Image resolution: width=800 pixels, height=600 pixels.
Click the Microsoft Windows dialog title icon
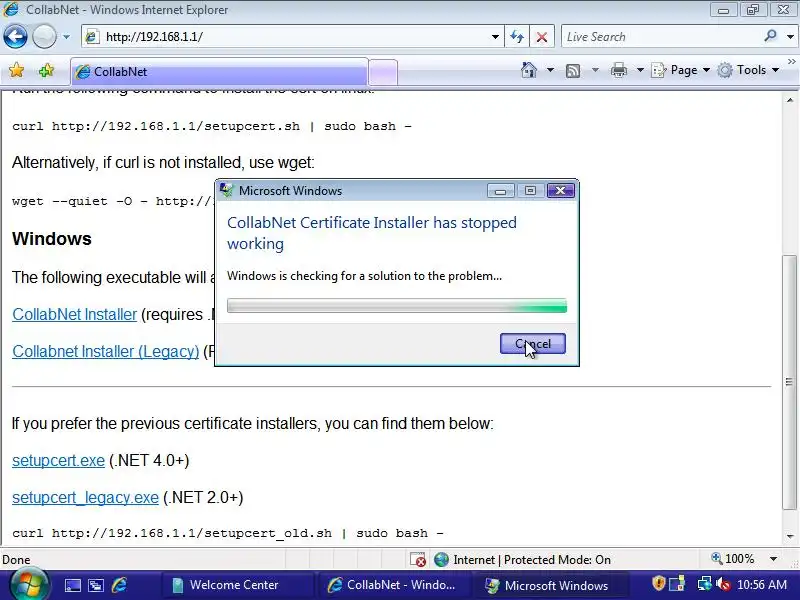(226, 190)
